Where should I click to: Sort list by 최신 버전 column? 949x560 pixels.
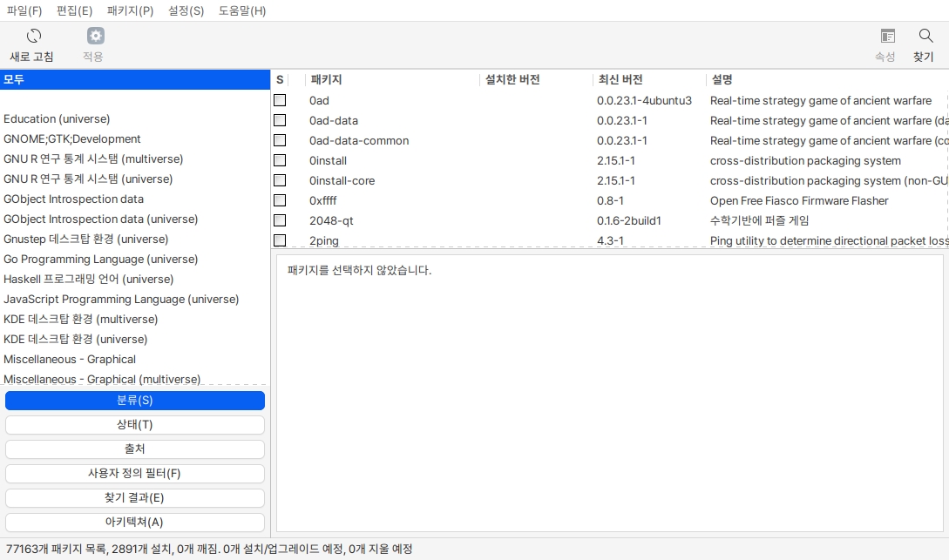pos(620,79)
